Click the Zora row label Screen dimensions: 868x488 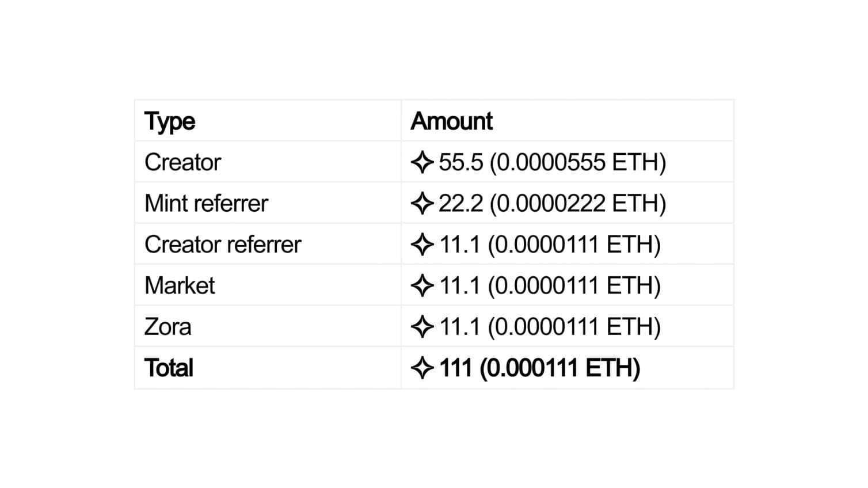(167, 327)
